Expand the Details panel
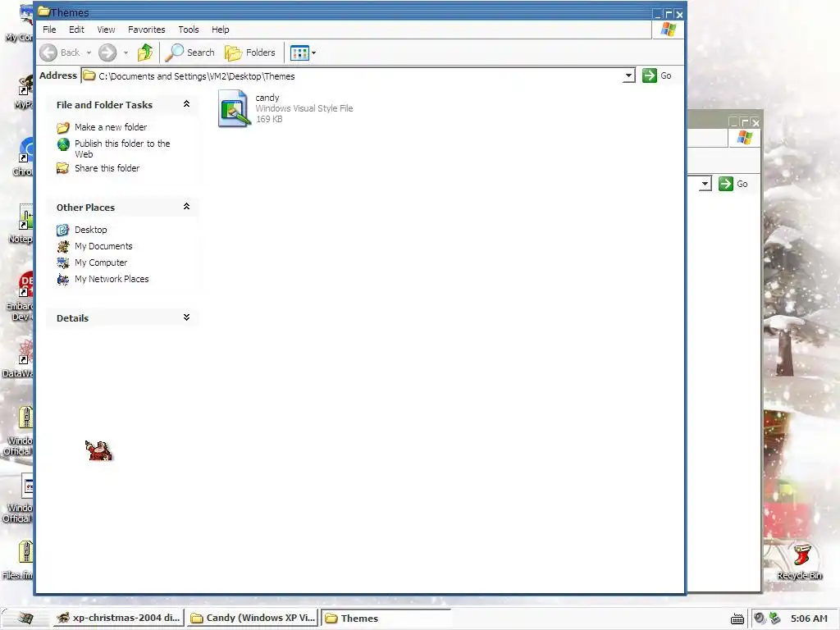This screenshot has width=840, height=630. (186, 317)
